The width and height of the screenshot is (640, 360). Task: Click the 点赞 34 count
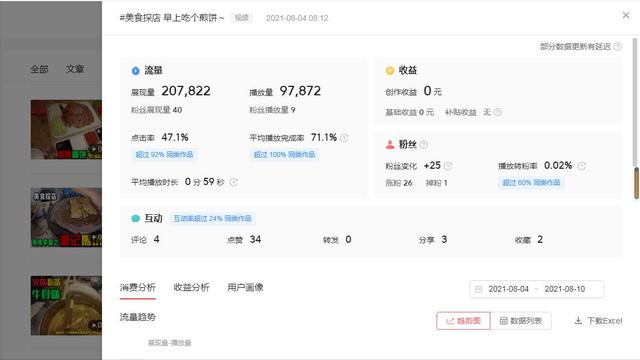pos(255,240)
